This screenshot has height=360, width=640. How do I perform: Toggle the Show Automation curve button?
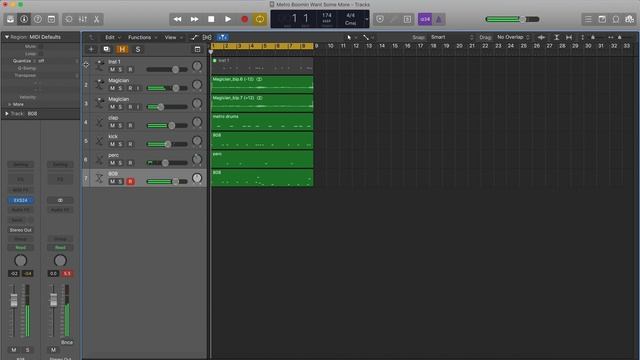[x=195, y=38]
